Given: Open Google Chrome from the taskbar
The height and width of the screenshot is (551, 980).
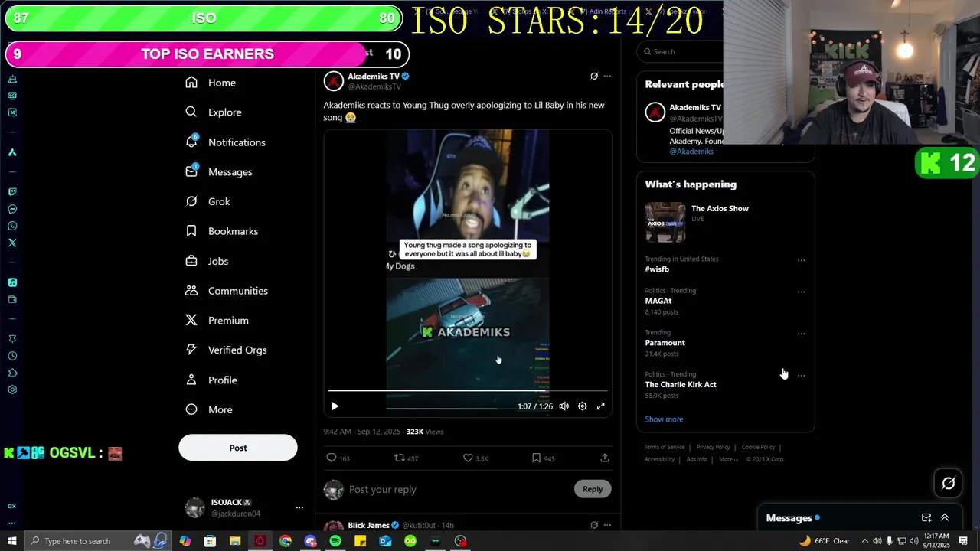Looking at the screenshot, I should pos(286,541).
